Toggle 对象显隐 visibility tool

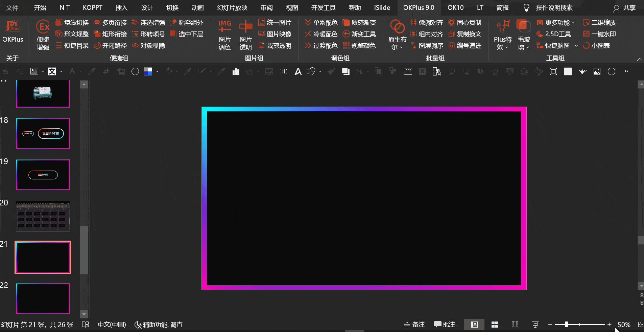[148, 46]
